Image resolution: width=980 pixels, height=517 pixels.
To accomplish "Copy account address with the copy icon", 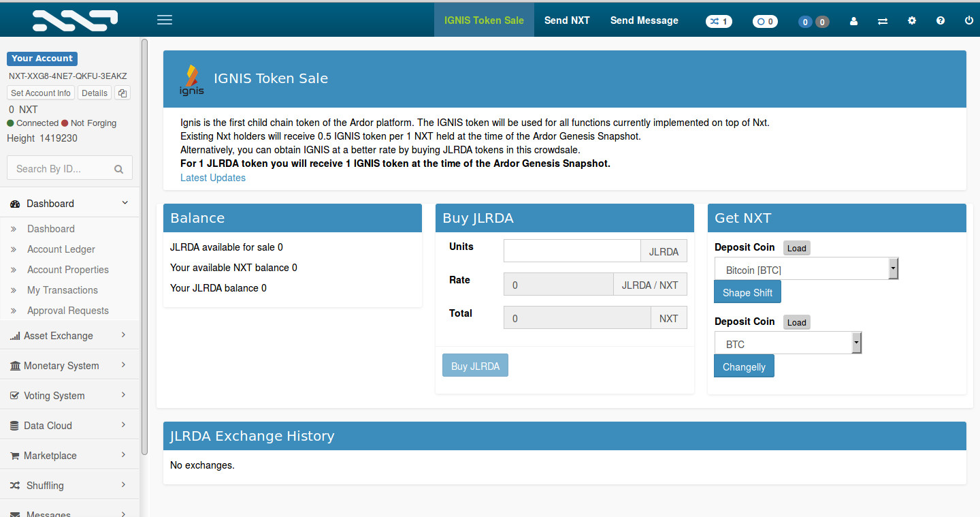I will (122, 93).
